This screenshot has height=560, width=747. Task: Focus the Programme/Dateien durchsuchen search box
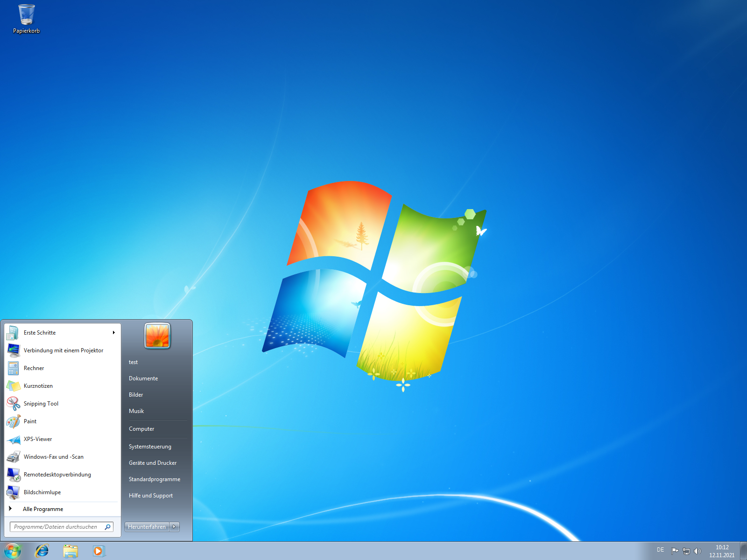62,527
